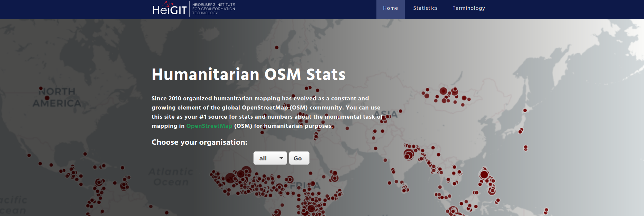Image resolution: width=644 pixels, height=216 pixels.
Task: Follow the OpenStreetMap link
Action: point(209,126)
